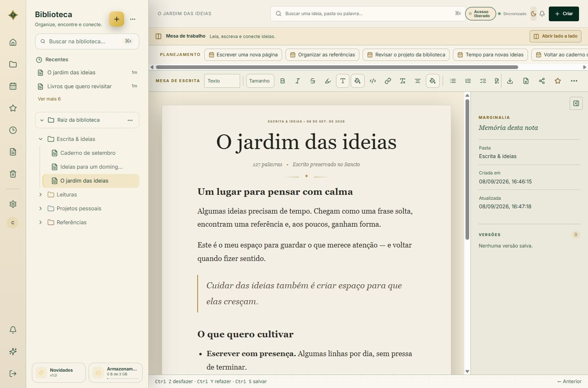Apply highlighter marker formatting
This screenshot has height=388, width=588.
pos(327,81)
